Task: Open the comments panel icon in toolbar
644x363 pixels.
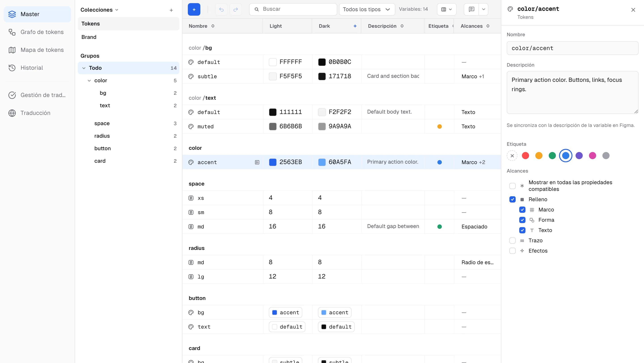Action: (472, 9)
